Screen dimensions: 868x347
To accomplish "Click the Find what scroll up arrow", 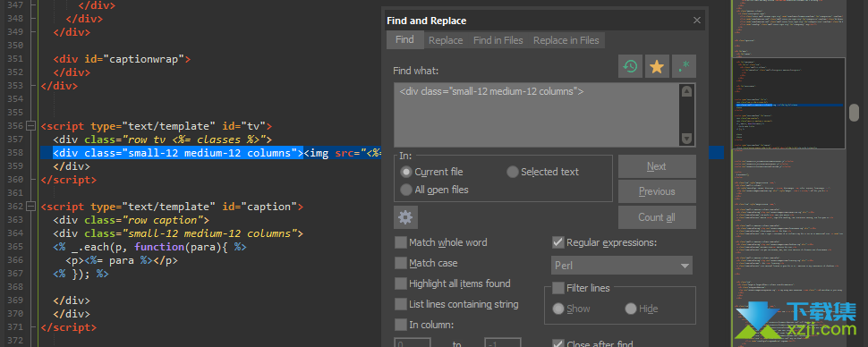I will [686, 91].
